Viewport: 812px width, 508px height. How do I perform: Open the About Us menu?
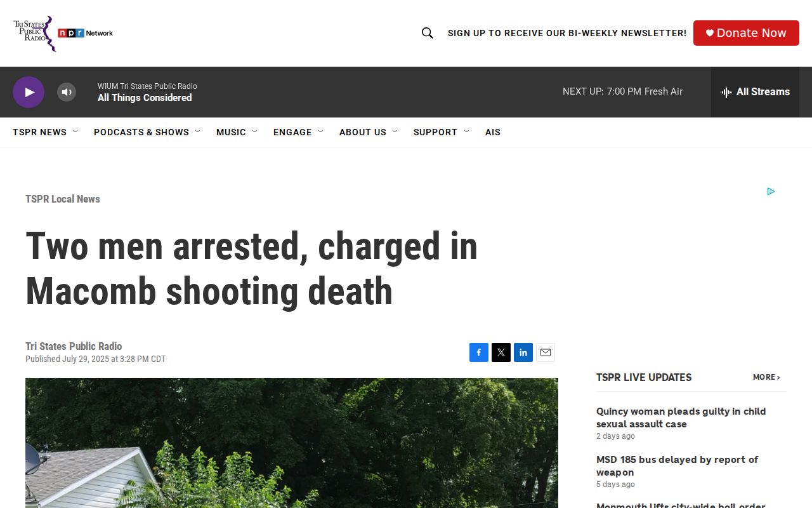tap(363, 132)
